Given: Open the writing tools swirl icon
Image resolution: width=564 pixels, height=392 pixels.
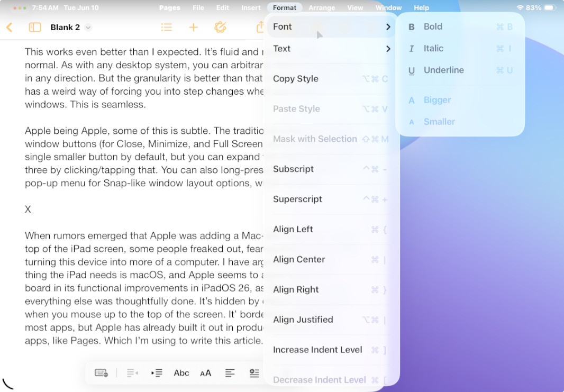Looking at the screenshot, I should click(x=220, y=28).
